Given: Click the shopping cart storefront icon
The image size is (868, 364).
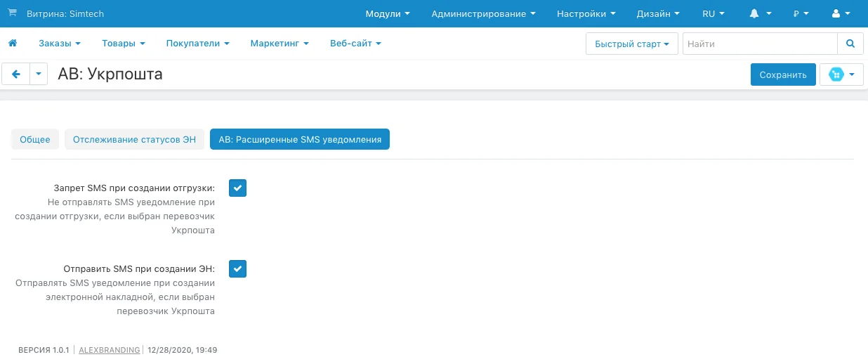Looking at the screenshot, I should [x=12, y=13].
